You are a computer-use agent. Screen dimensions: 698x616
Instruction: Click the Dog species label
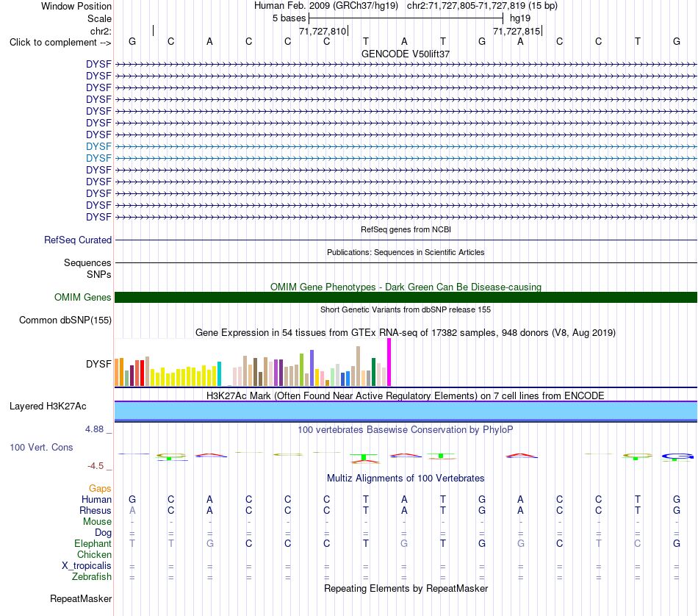[103, 533]
